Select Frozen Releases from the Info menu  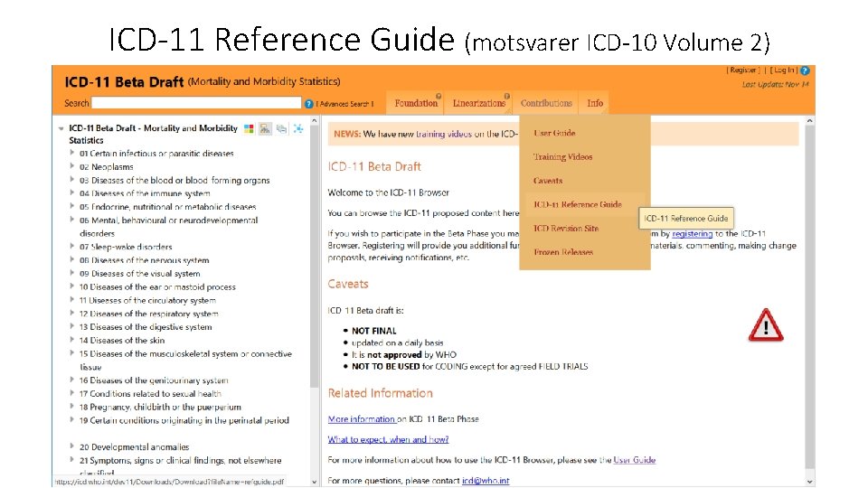tap(563, 252)
